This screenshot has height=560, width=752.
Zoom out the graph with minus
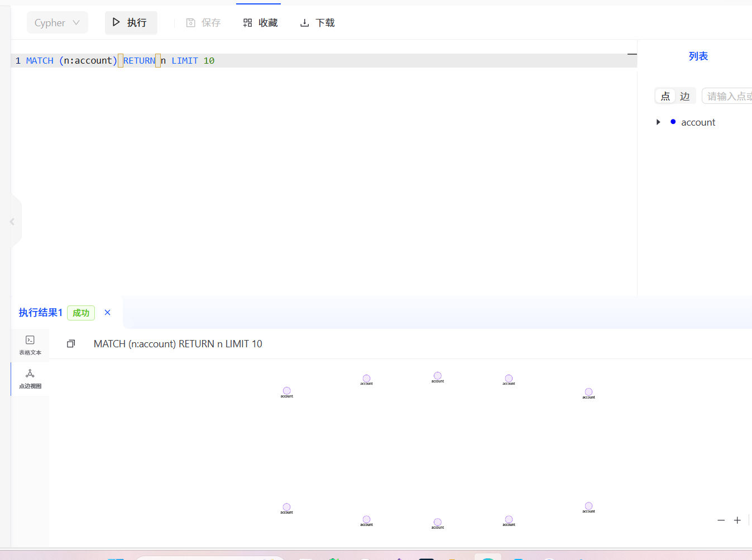pos(721,520)
